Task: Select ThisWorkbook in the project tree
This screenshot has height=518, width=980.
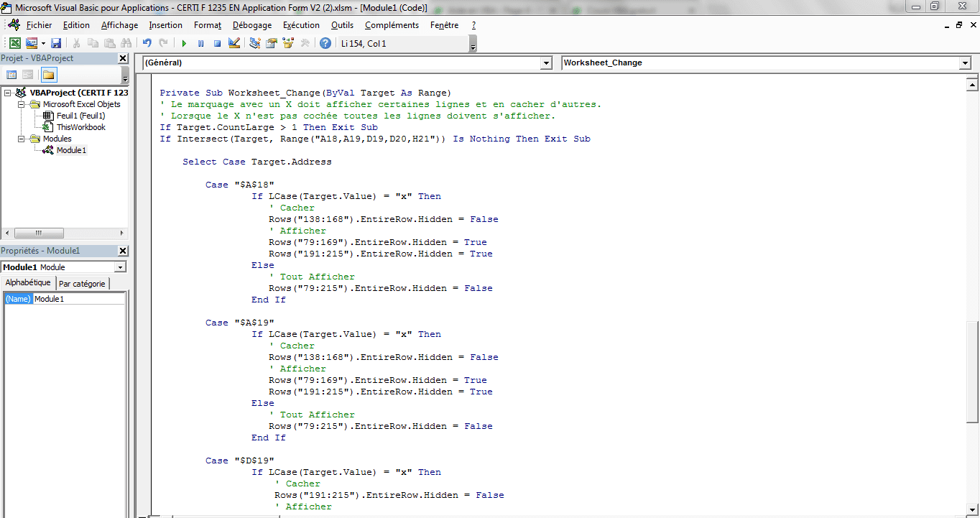Action: (80, 127)
